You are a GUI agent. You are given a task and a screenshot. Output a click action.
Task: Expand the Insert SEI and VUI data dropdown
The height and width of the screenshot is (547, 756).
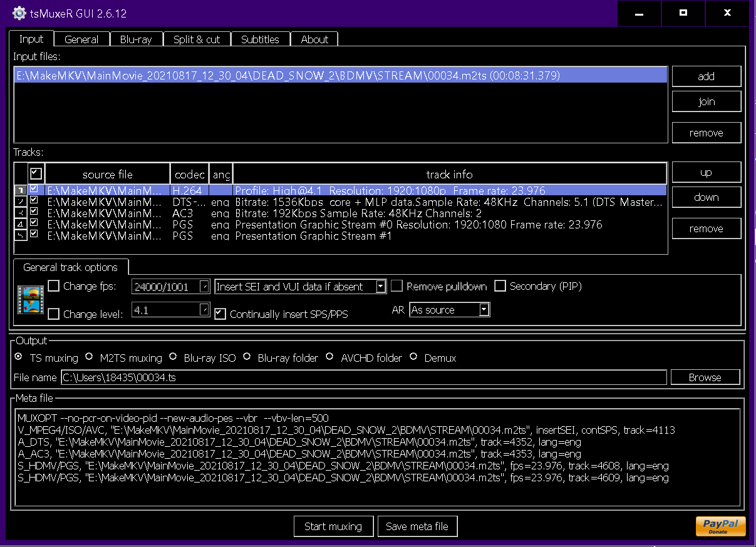pos(301,287)
